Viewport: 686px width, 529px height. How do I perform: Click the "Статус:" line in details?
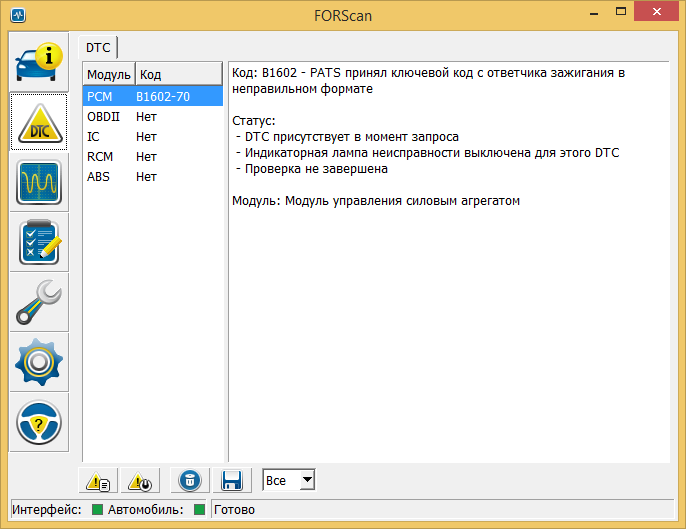tap(254, 121)
